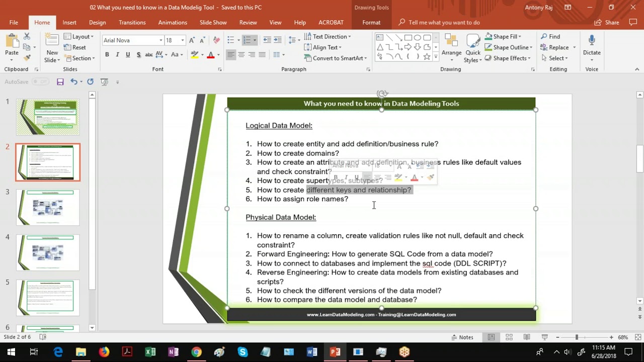Show Notes pane from status bar
Screen dimensions: 644x362
point(462,337)
